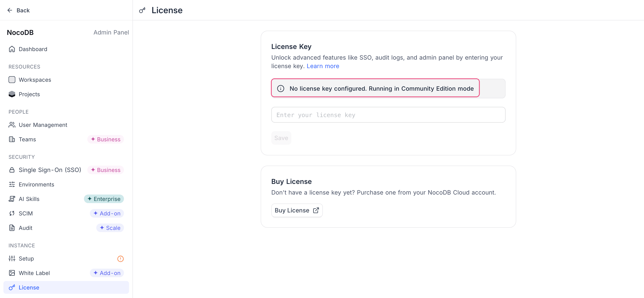644x298 pixels.
Task: Open the Dashboard home icon
Action: tap(12, 49)
